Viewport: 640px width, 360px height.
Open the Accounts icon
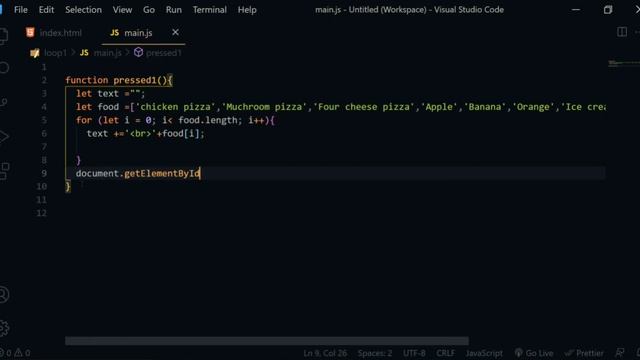click(x=4, y=295)
